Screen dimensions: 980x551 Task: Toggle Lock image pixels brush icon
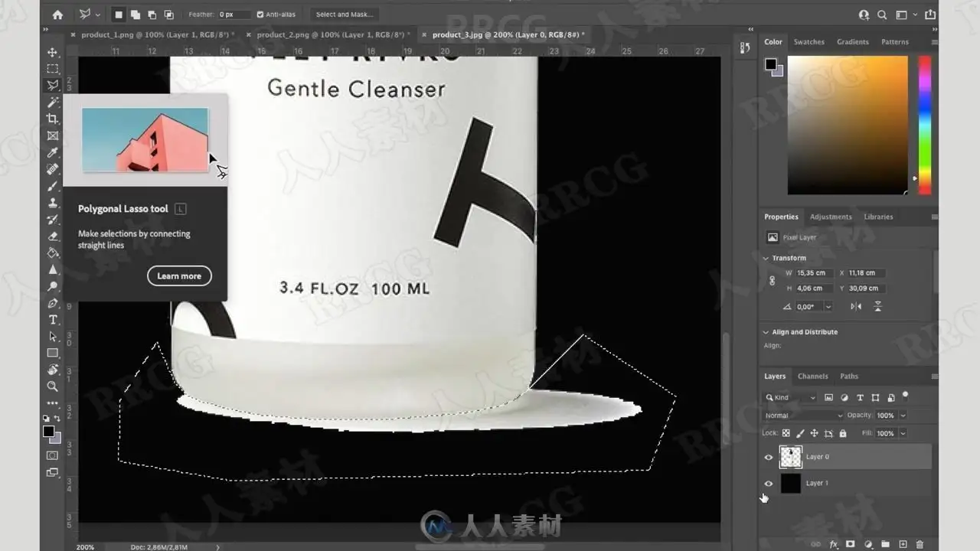tap(799, 433)
